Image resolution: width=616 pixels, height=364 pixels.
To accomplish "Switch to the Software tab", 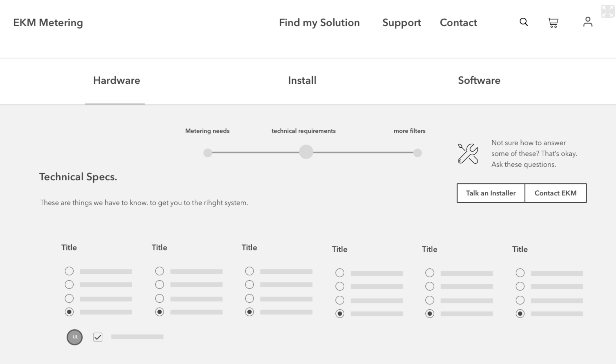I will pos(479,81).
